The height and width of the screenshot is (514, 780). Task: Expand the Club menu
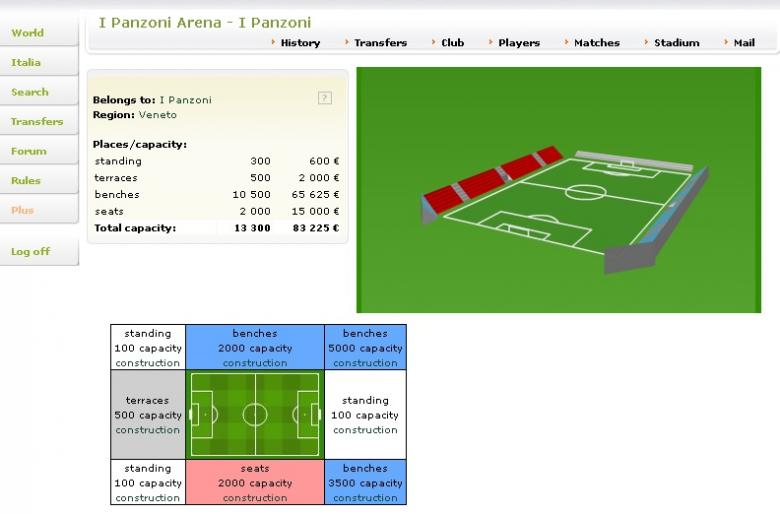[x=452, y=43]
